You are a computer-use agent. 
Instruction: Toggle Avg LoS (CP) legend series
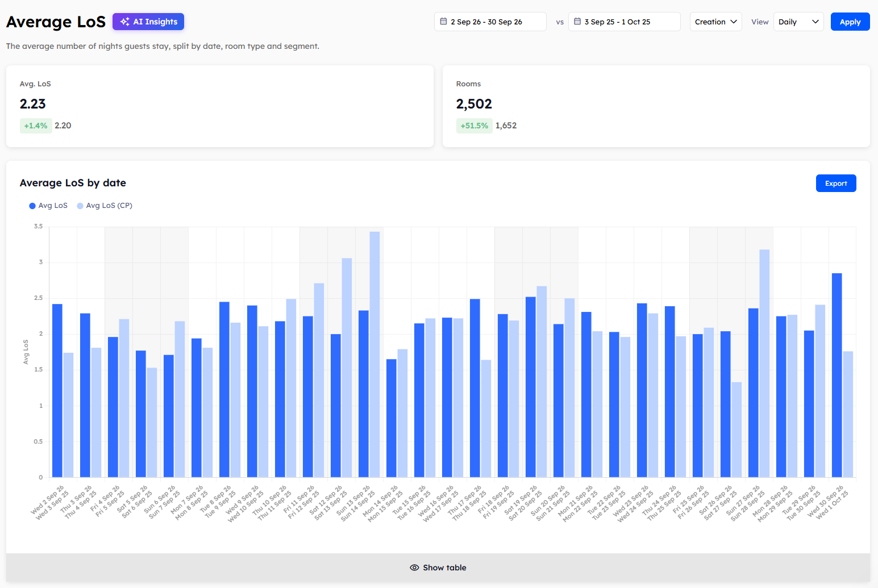tap(105, 206)
